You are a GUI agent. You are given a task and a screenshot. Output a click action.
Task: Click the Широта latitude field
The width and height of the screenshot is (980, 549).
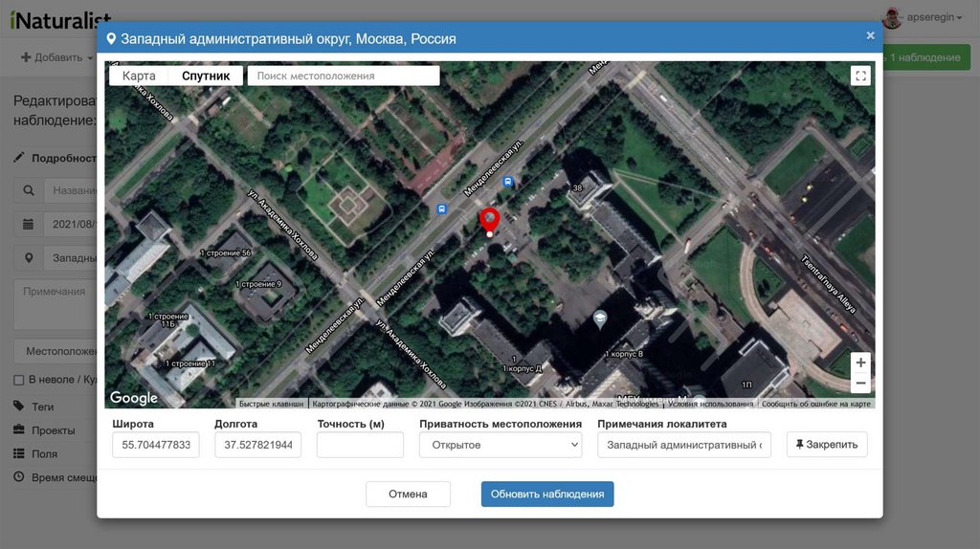click(155, 445)
